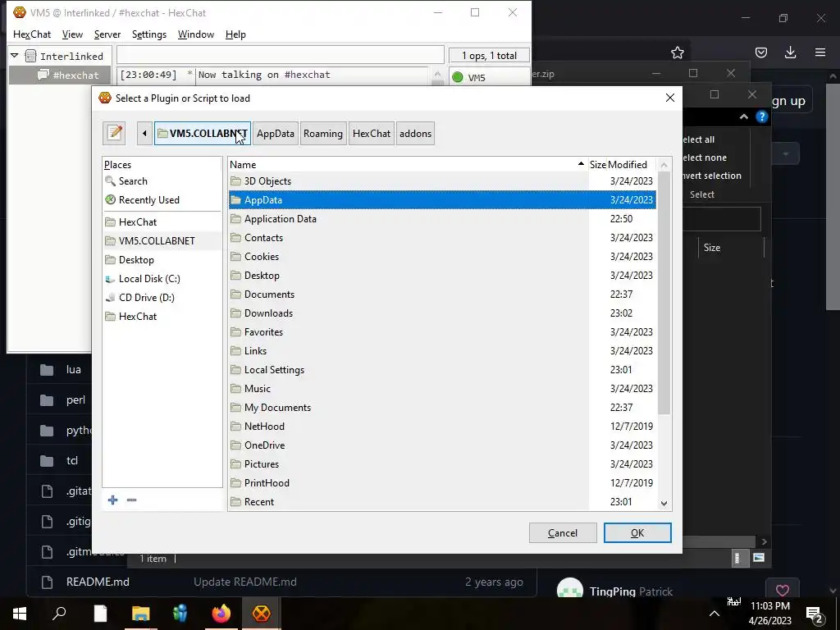Open the Server menu
Screen dimensions: 840x630
pyautogui.click(x=107, y=34)
